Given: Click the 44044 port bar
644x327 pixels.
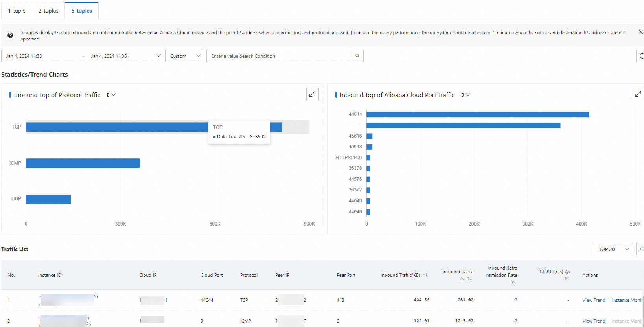Looking at the screenshot, I should point(478,114).
